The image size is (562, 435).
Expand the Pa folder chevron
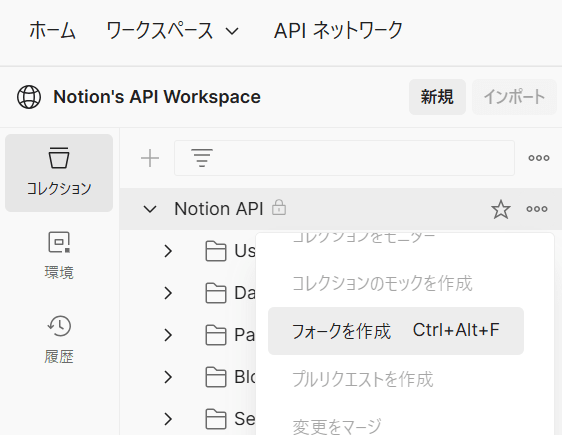[168, 335]
